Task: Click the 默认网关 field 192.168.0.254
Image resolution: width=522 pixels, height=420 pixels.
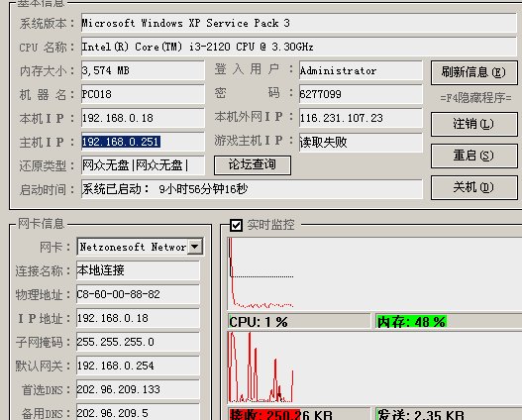Action: (138, 366)
